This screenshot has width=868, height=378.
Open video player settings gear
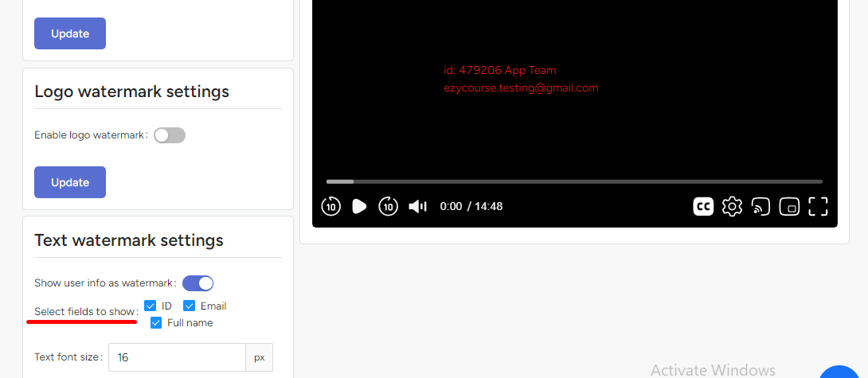point(732,206)
